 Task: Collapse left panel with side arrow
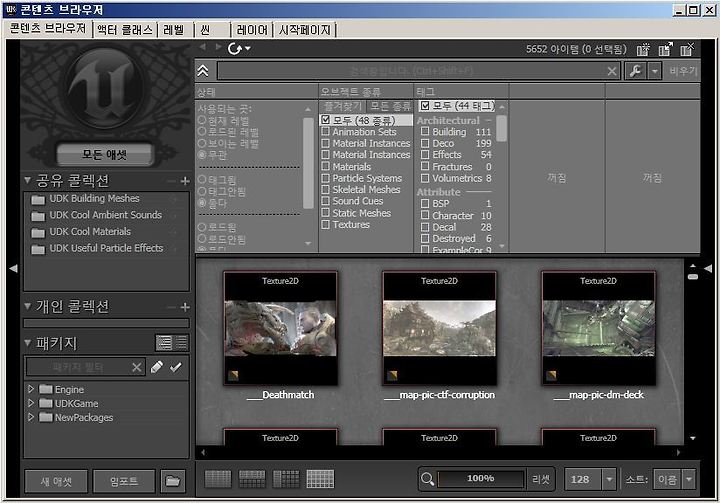[x=13, y=268]
